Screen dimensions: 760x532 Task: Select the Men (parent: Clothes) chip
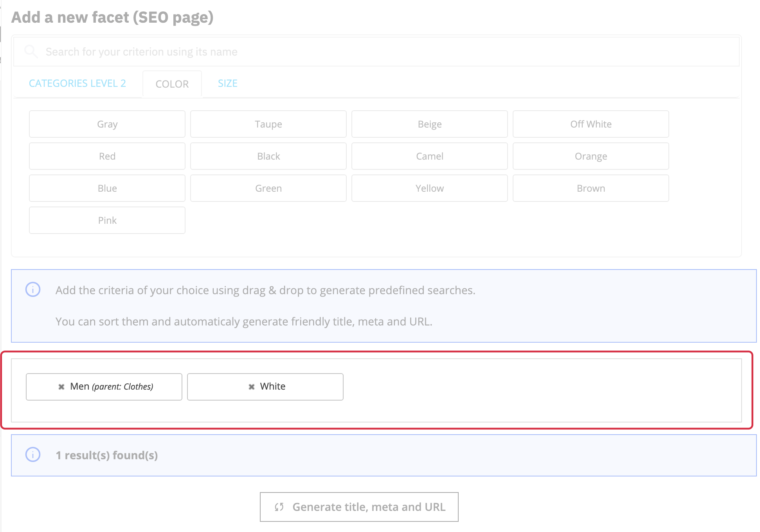click(104, 387)
